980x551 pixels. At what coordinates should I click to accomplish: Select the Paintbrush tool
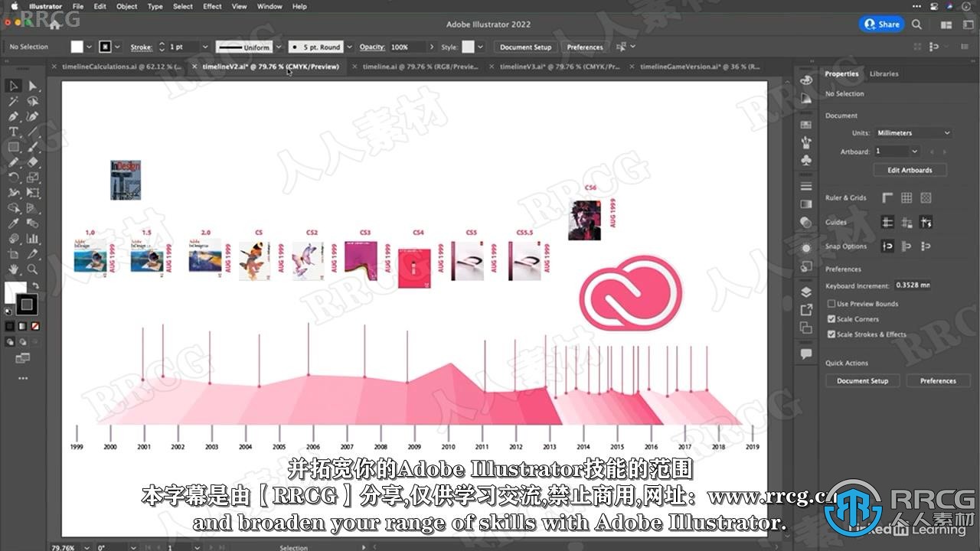[33, 147]
